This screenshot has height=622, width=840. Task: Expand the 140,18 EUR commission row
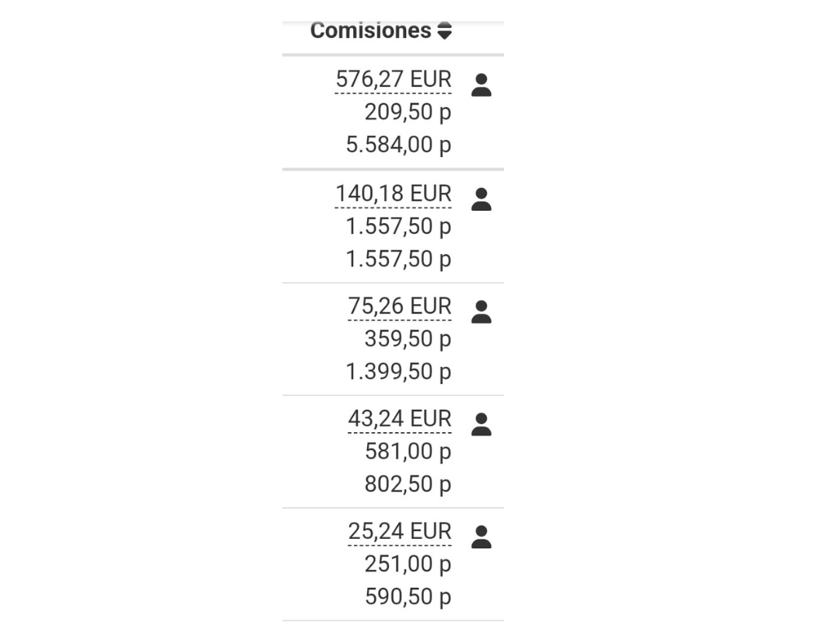point(394,193)
